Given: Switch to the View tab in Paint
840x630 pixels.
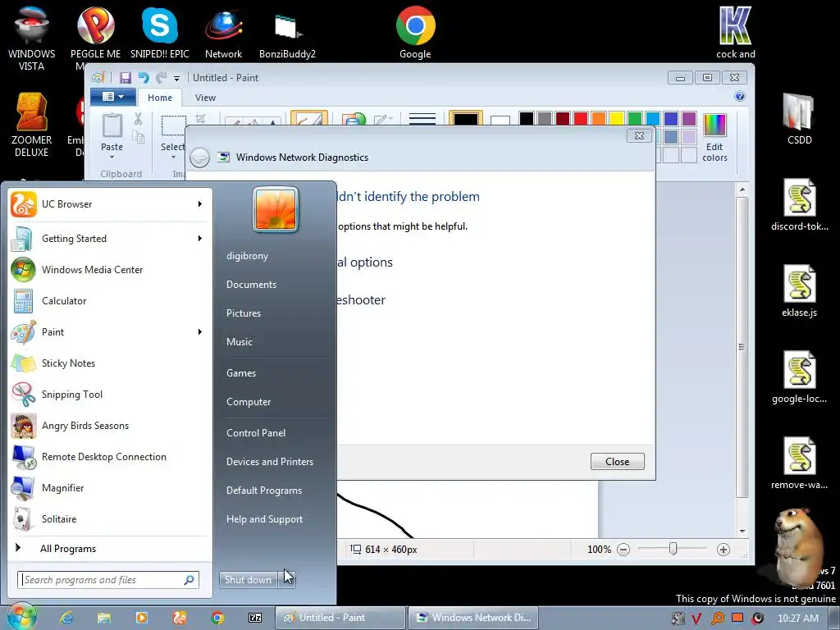Looking at the screenshot, I should pyautogui.click(x=205, y=98).
